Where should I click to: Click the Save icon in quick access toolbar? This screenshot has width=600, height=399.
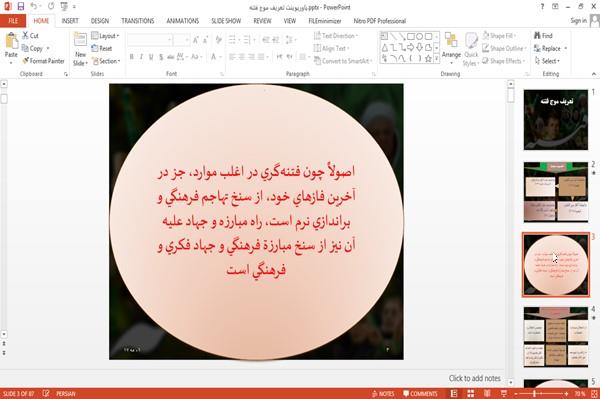tap(21, 7)
